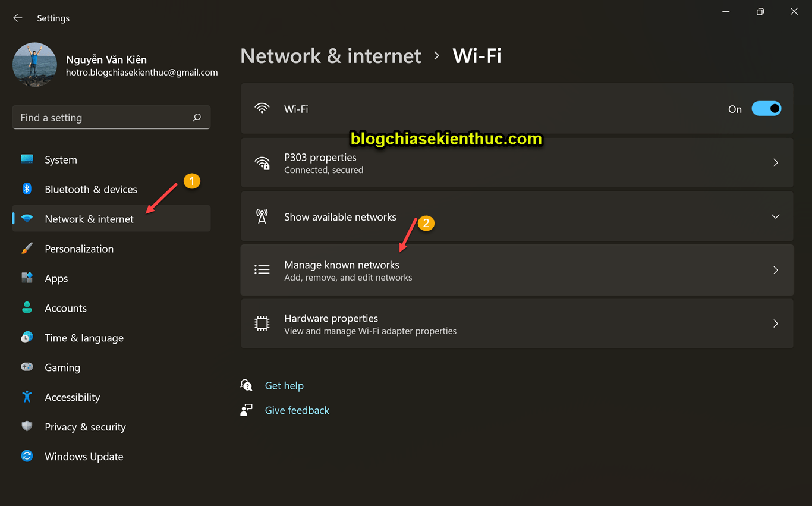Click the Find a setting search box
The width and height of the screenshot is (812, 506).
click(111, 118)
